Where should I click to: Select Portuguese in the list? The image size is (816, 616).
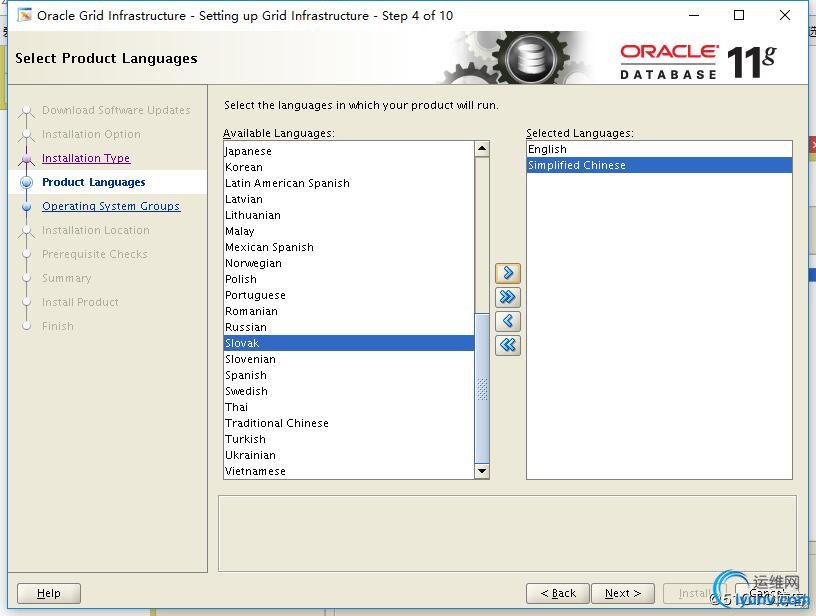349,296
